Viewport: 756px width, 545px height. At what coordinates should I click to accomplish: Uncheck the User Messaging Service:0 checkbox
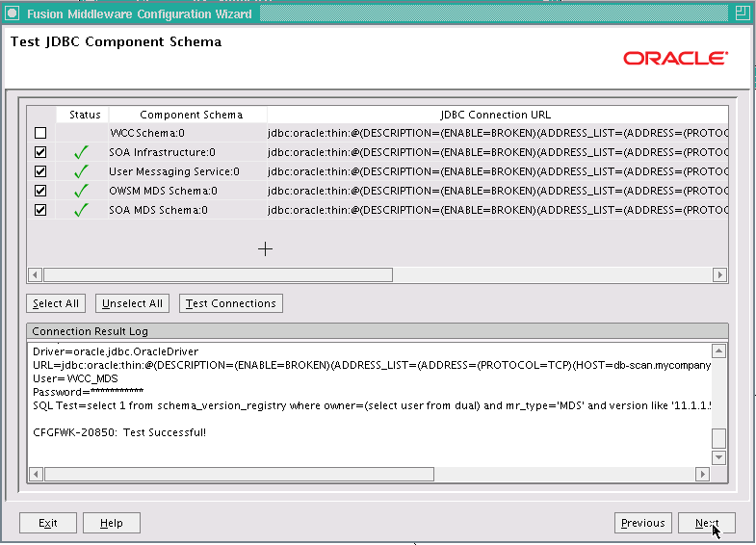[x=40, y=171]
